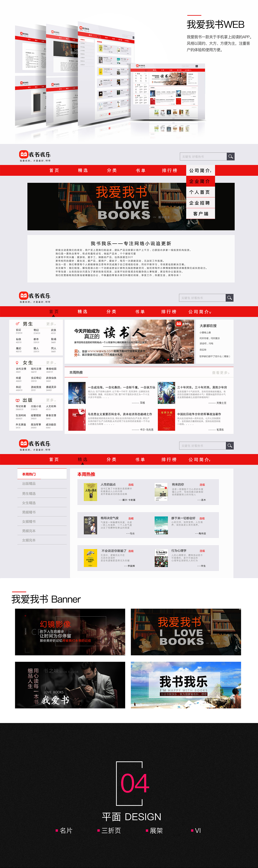Click 人性的弱点 book cover thumbnail
258x868 pixels.
point(90,492)
